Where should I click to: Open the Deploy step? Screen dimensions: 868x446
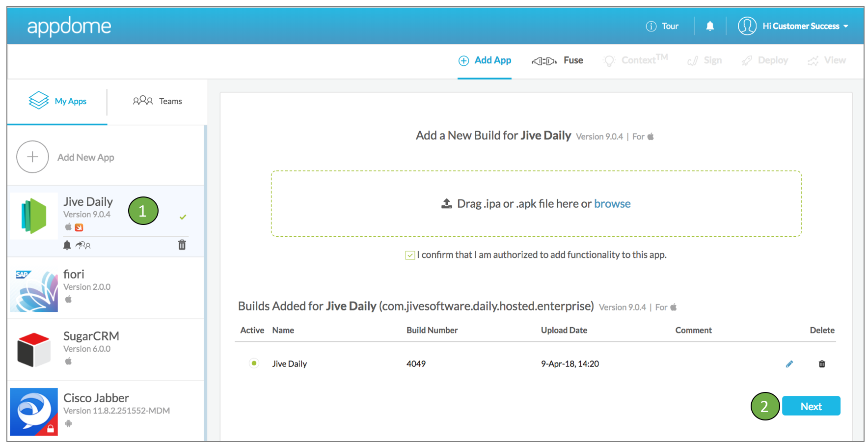point(765,60)
